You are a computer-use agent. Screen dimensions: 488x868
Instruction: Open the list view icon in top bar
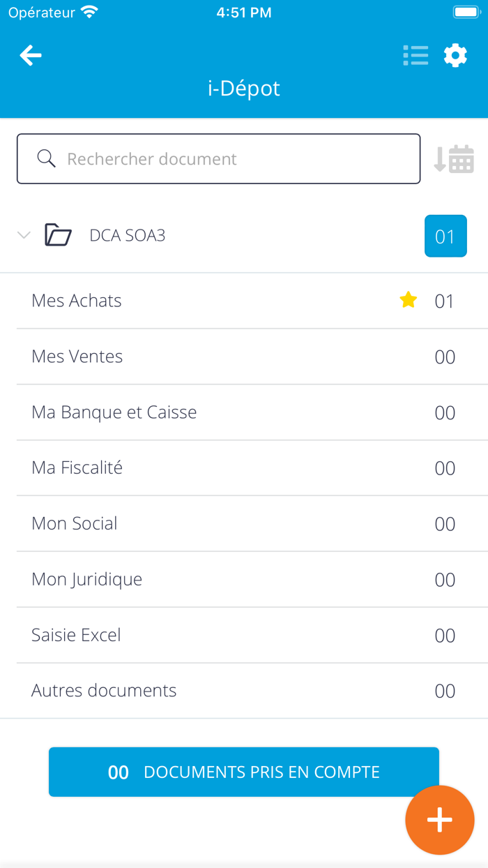coord(415,55)
